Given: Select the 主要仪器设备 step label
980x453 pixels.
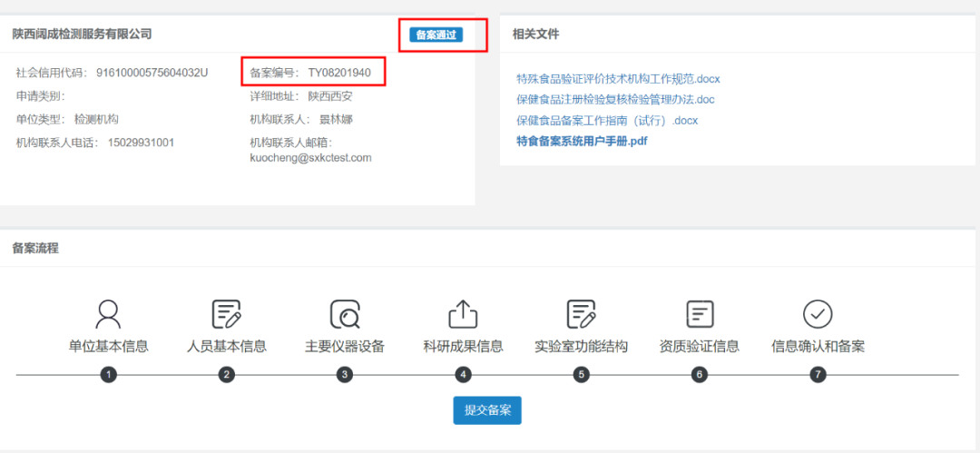Looking at the screenshot, I should (x=345, y=347).
